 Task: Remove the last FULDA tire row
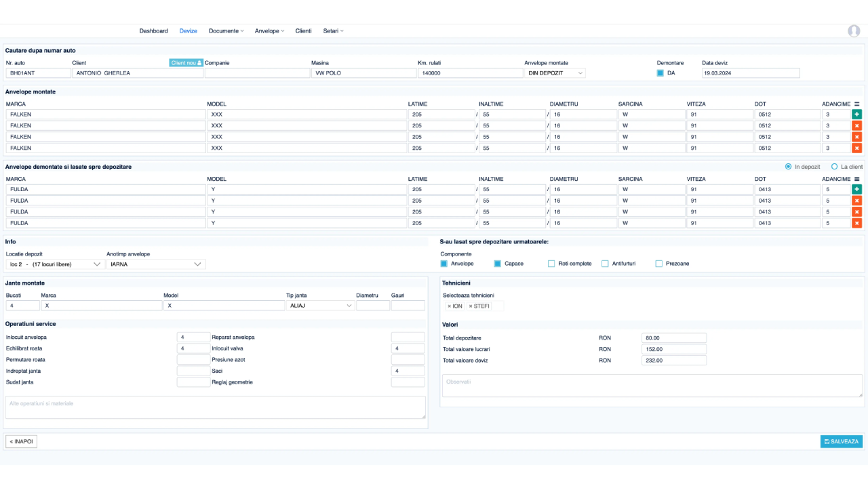pos(856,223)
